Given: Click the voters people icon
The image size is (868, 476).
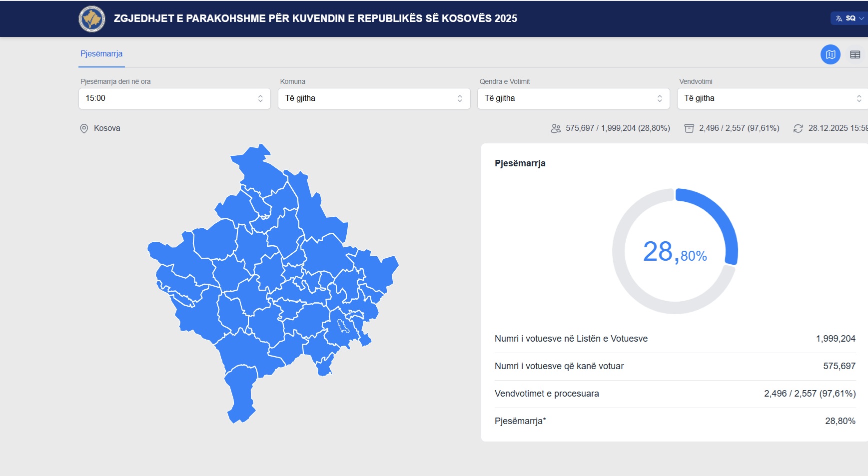Looking at the screenshot, I should coord(555,128).
